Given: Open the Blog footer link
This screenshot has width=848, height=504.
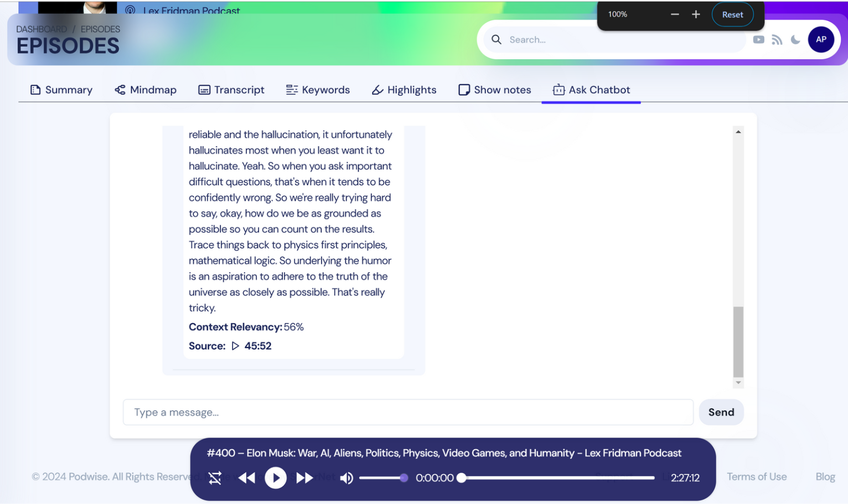Looking at the screenshot, I should point(825,476).
